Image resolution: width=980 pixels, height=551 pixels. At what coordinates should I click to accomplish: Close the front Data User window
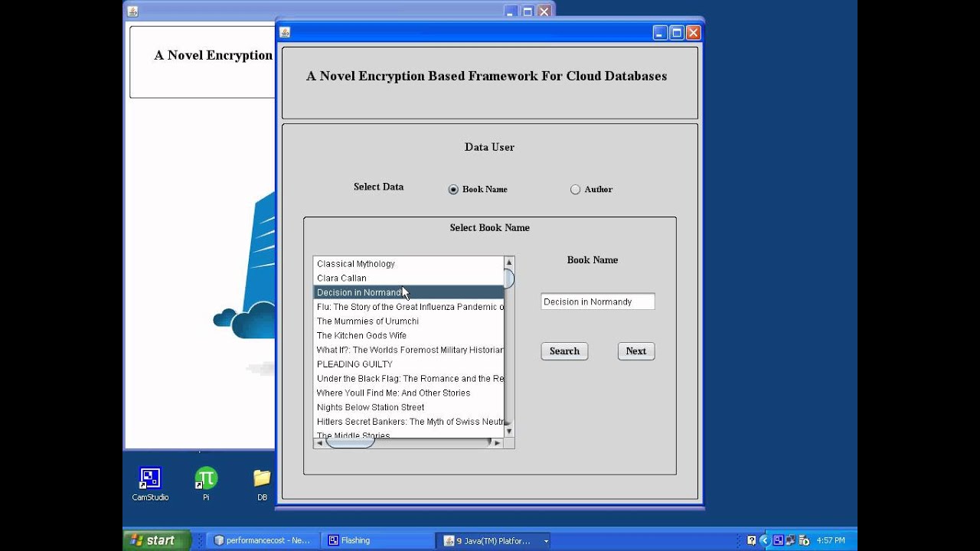pos(693,32)
